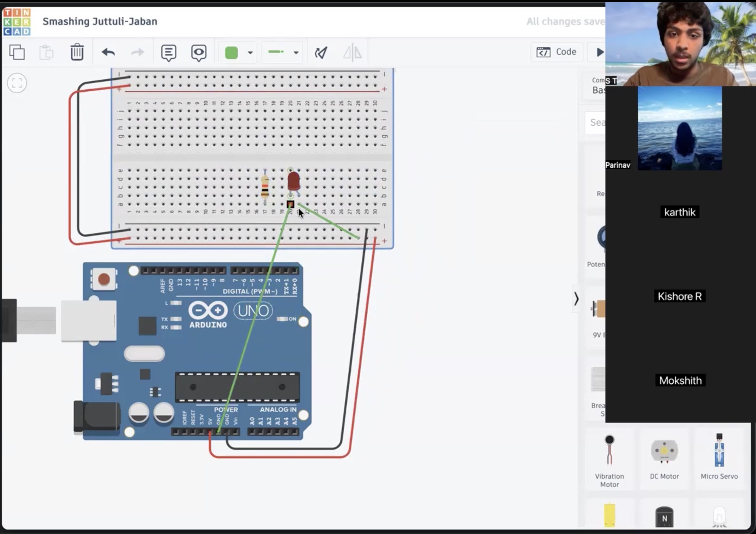Image resolution: width=756 pixels, height=534 pixels.
Task: Click the Paste icon in toolbar
Action: [46, 52]
